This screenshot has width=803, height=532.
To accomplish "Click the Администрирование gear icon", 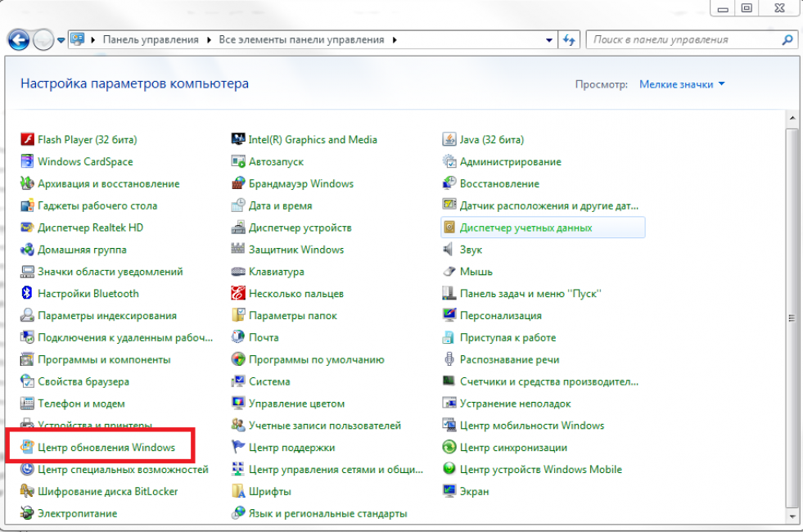I will [449, 161].
